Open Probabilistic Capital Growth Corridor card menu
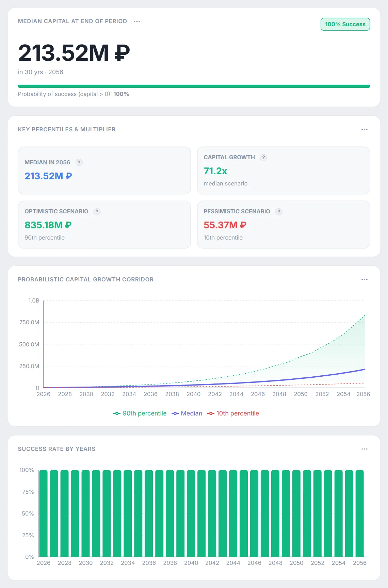Screen dimensions: 388x588 tap(365, 279)
